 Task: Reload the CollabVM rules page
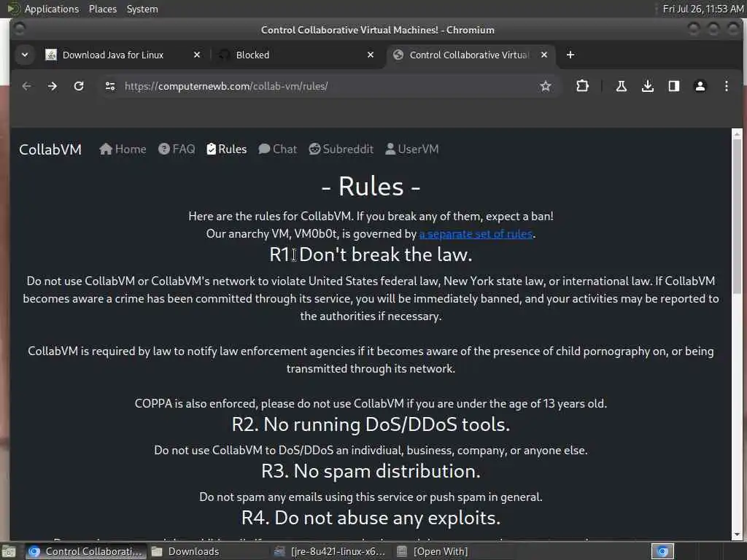[x=79, y=86]
